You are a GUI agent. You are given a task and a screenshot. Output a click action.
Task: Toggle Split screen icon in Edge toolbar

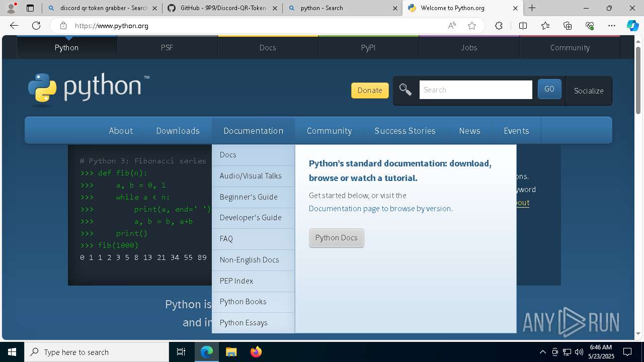tap(523, 26)
